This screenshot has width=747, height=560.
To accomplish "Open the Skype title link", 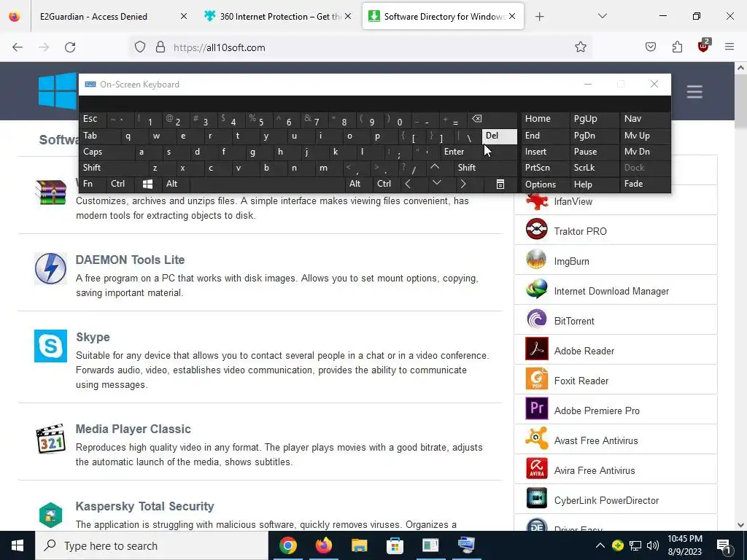I will click(x=93, y=337).
